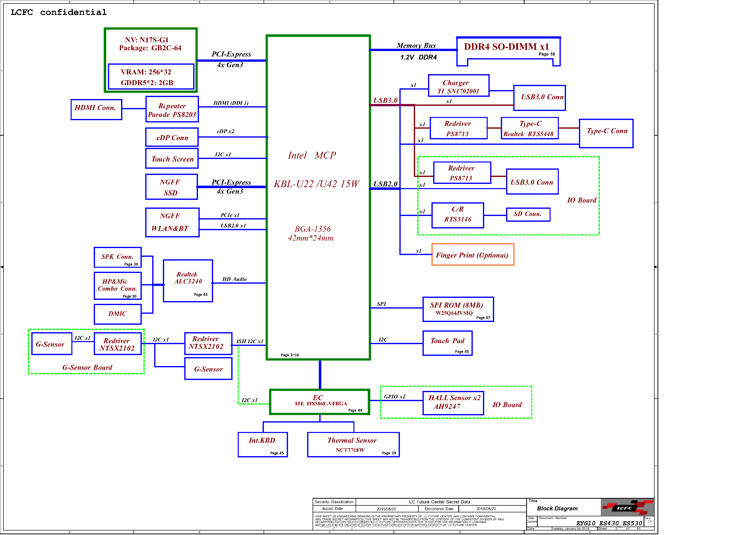Select the "EC ITE IT8586E-VFBGA" block
The width and height of the screenshot is (756, 535).
[x=320, y=402]
